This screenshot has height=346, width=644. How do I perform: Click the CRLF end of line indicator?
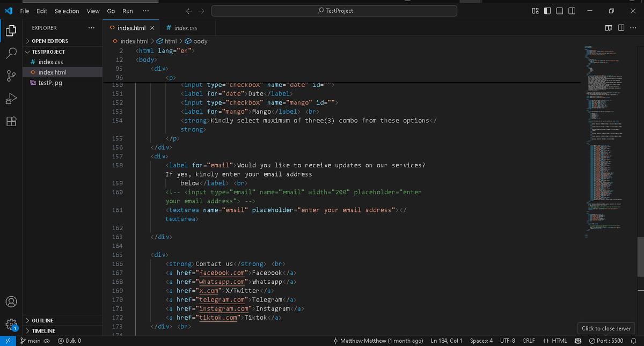[529, 341]
